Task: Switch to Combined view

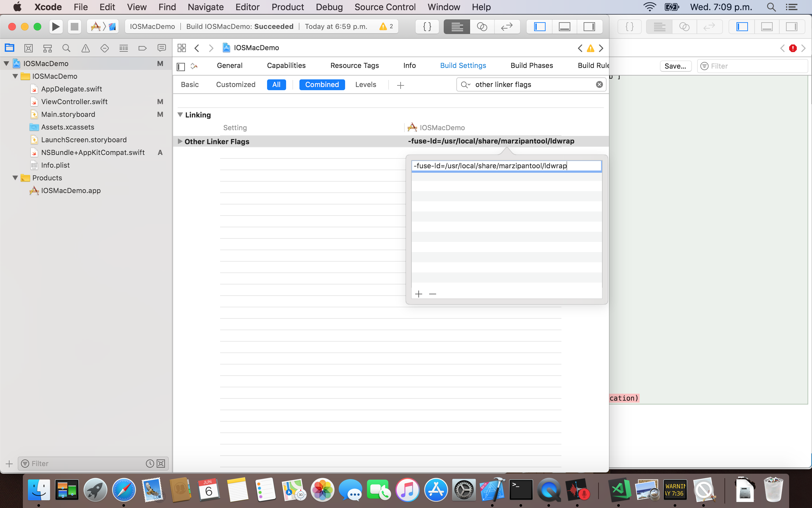Action: 322,85
